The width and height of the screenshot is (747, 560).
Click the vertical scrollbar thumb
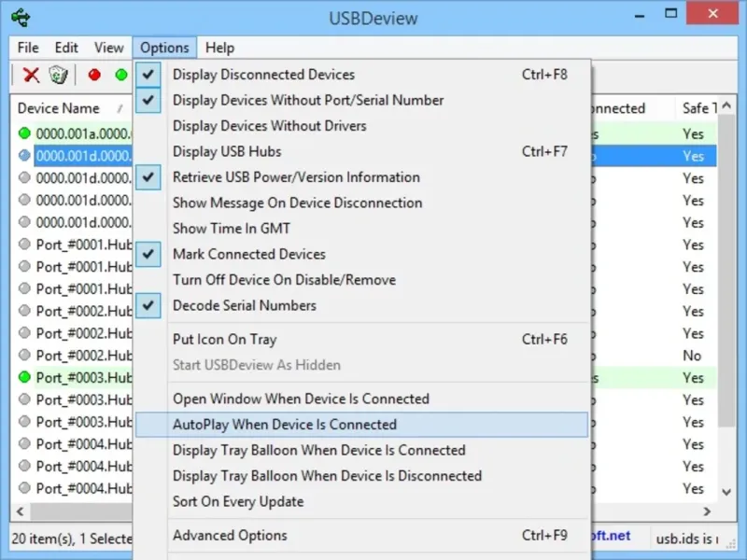(726, 272)
